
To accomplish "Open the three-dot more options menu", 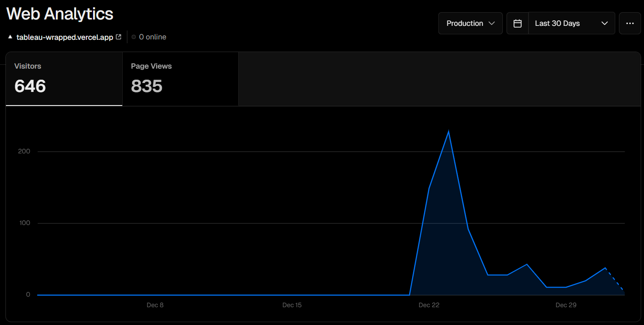I will coord(630,23).
